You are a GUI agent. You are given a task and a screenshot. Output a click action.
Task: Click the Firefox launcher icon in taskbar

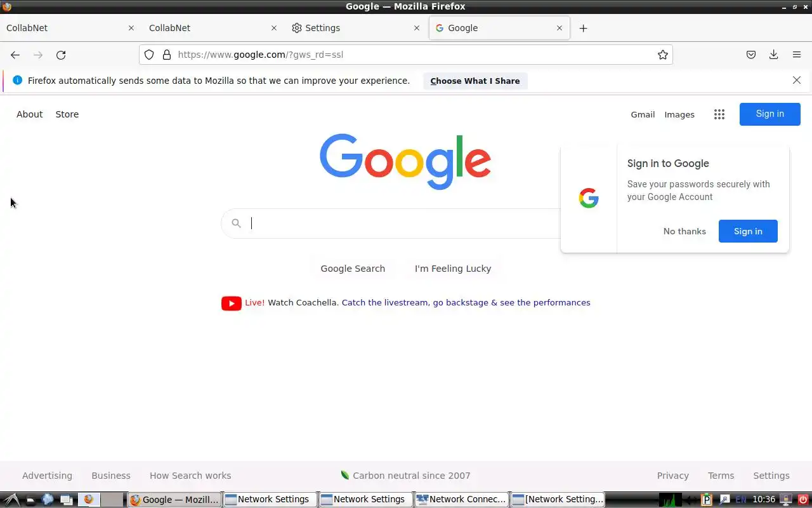(89, 499)
